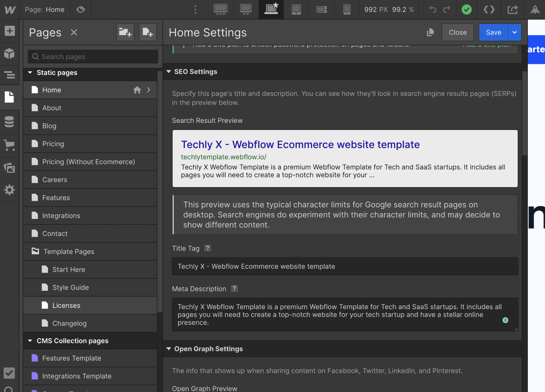545x392 pixels.
Task: Switch to mobile portrait breakpoint
Action: pyautogui.click(x=347, y=10)
